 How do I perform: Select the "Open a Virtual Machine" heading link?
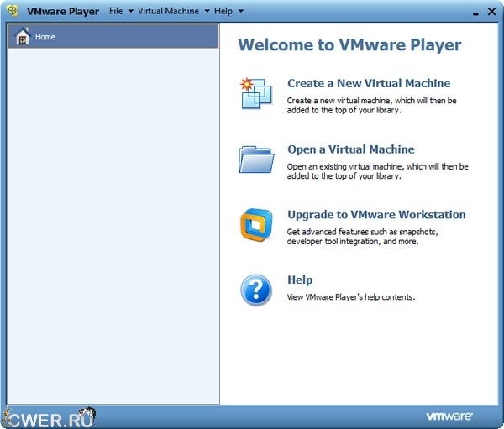click(x=350, y=149)
